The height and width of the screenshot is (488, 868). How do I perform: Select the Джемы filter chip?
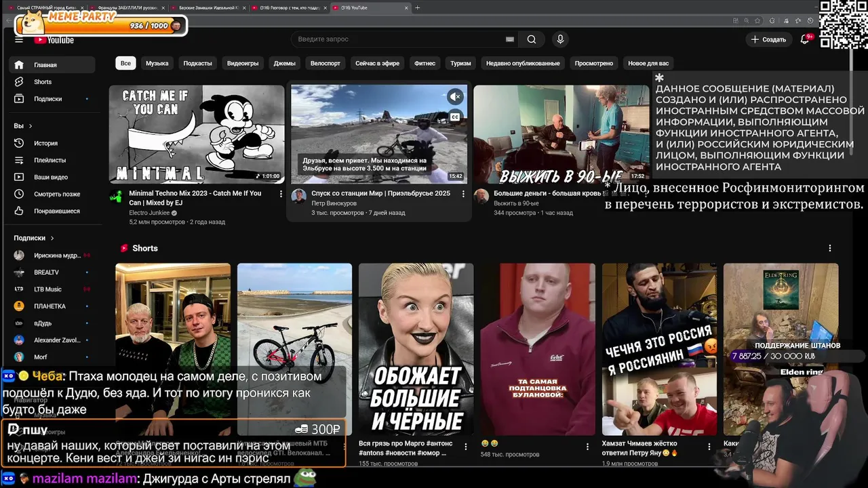click(x=284, y=63)
